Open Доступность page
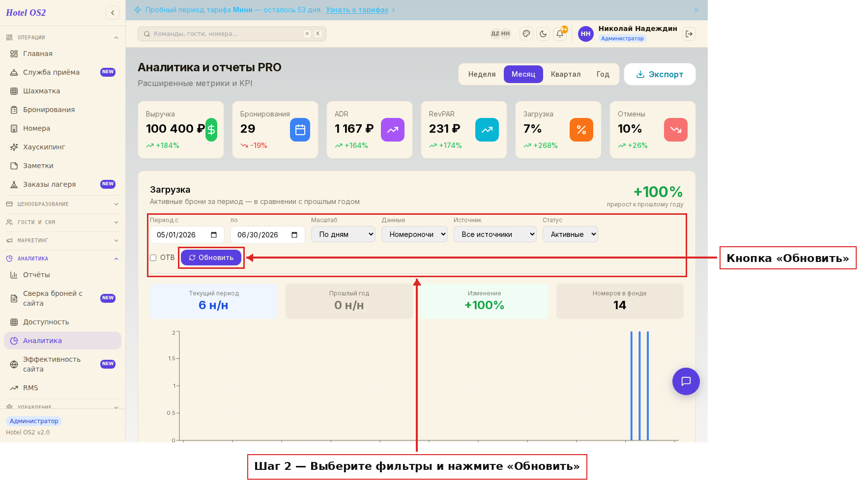Image resolution: width=868 pixels, height=491 pixels. click(x=62, y=322)
